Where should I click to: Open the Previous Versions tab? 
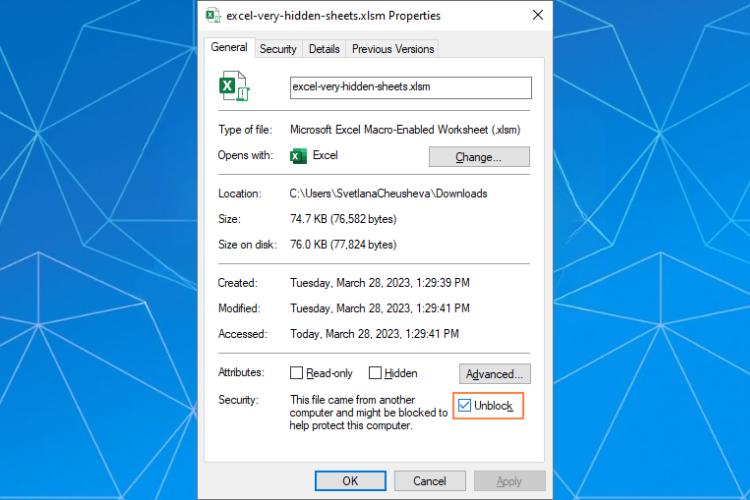(393, 49)
